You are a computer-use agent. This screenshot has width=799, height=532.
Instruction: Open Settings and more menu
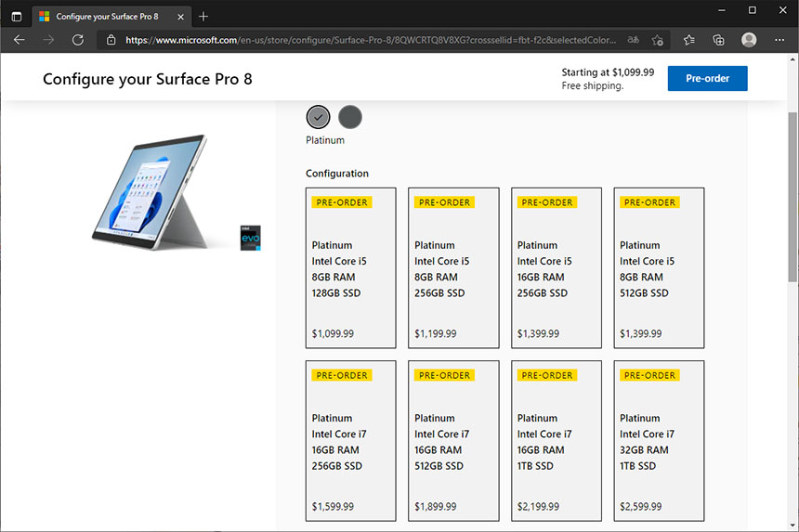tap(779, 40)
